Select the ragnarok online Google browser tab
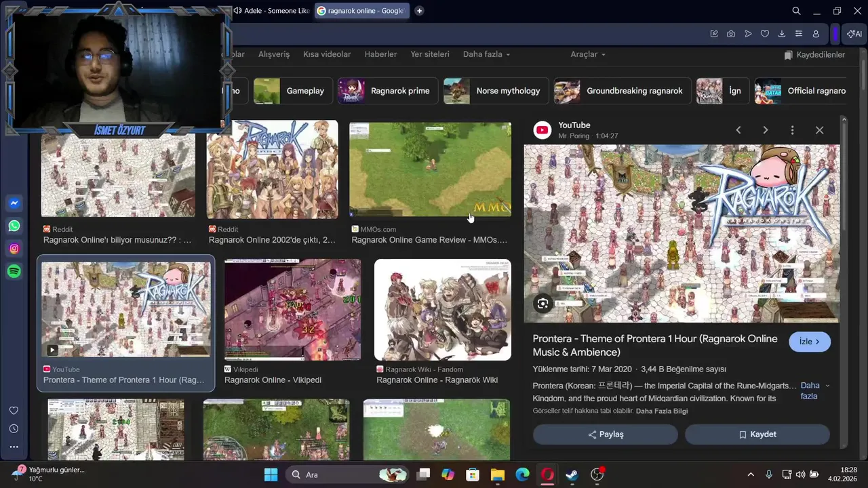Screen dimensions: 868x488 (361, 11)
